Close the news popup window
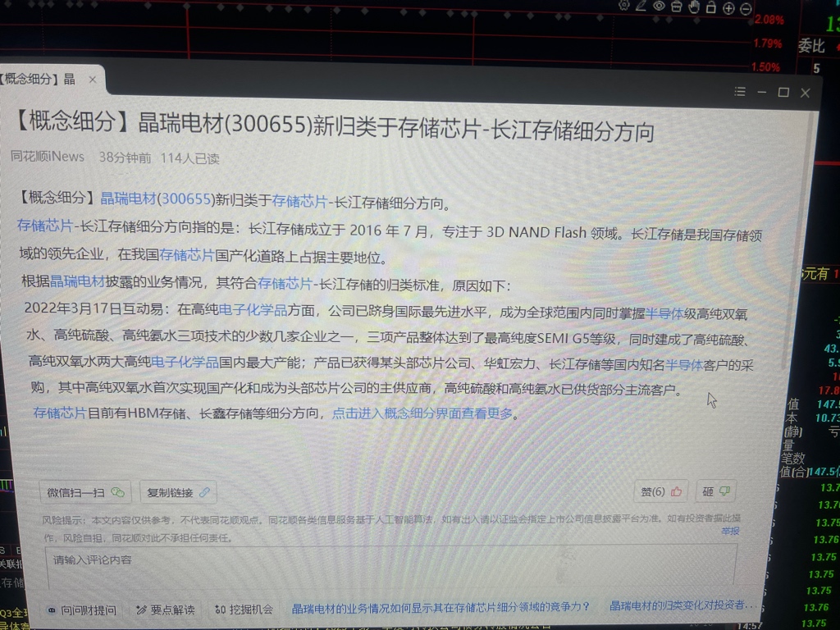Image resolution: width=840 pixels, height=630 pixels. pos(806,93)
